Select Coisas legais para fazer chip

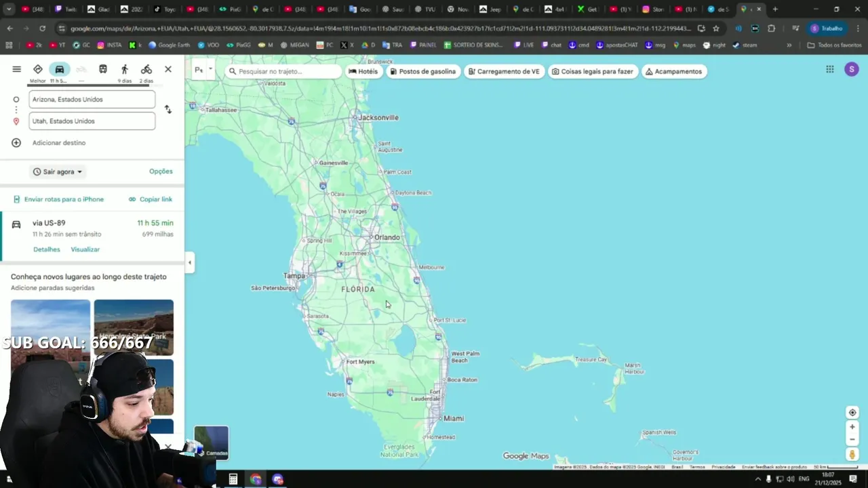tap(592, 71)
